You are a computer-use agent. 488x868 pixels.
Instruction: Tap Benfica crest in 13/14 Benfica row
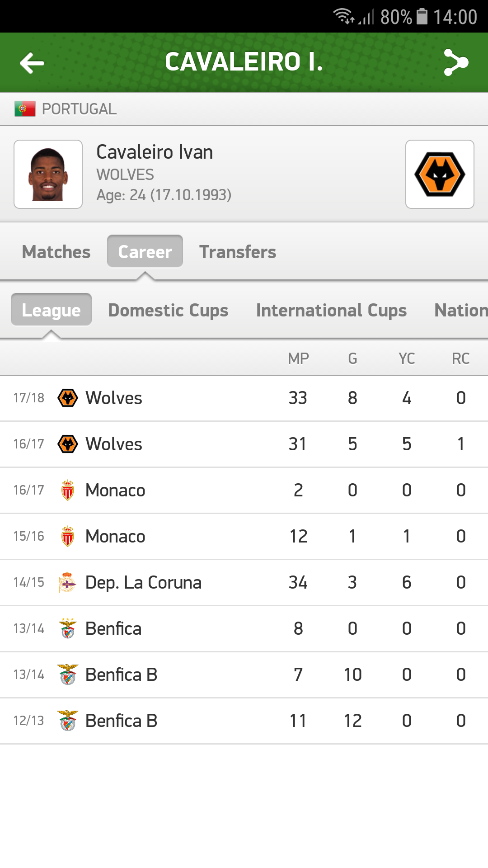[x=68, y=628]
